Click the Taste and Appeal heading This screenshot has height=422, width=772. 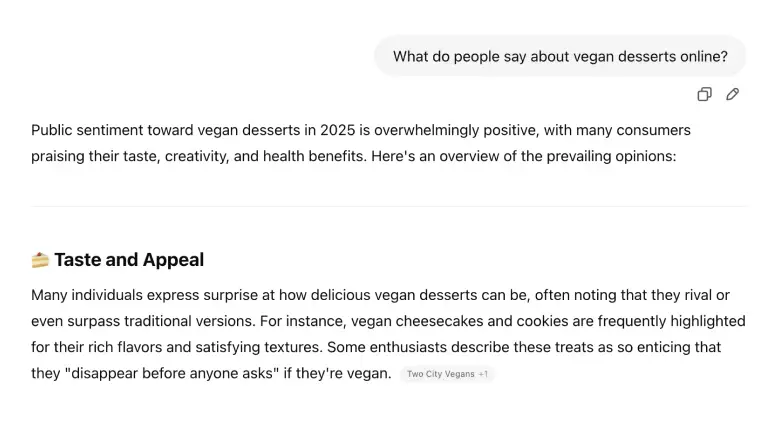tap(129, 260)
